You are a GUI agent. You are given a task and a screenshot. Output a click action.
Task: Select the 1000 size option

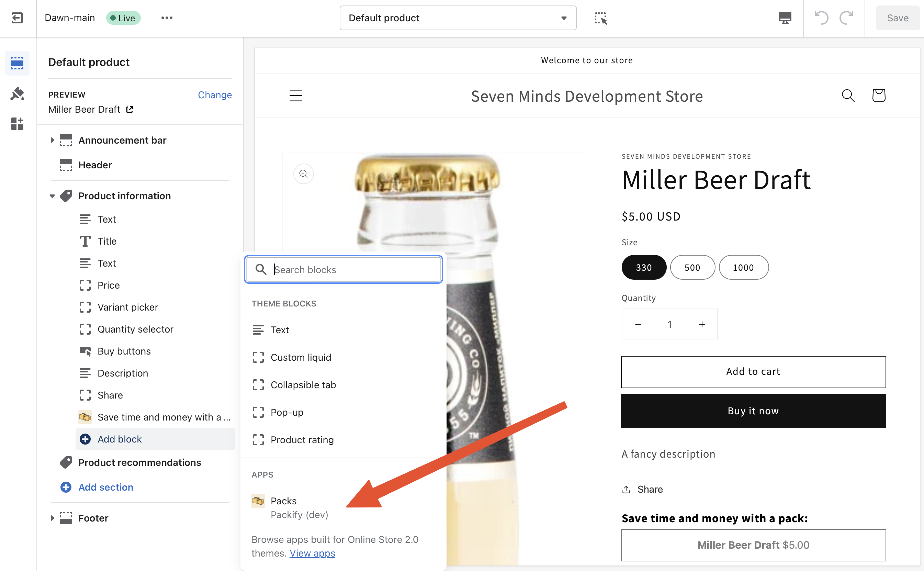(x=743, y=267)
